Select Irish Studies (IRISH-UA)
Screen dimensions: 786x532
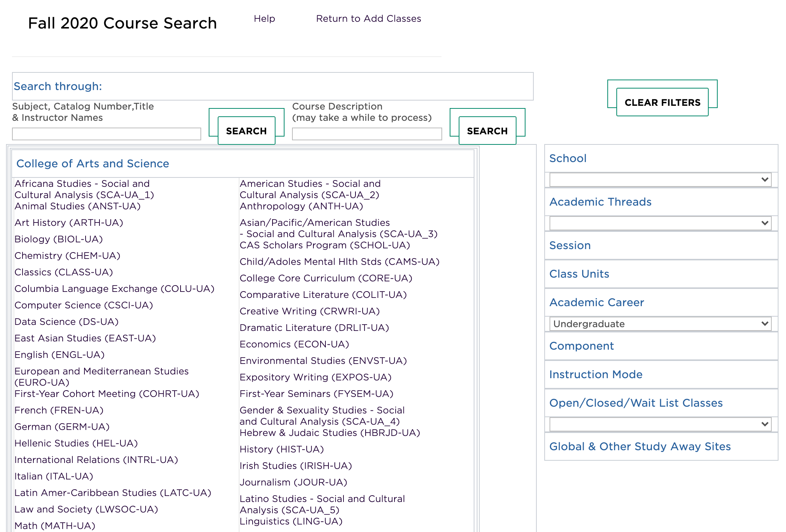click(x=296, y=466)
